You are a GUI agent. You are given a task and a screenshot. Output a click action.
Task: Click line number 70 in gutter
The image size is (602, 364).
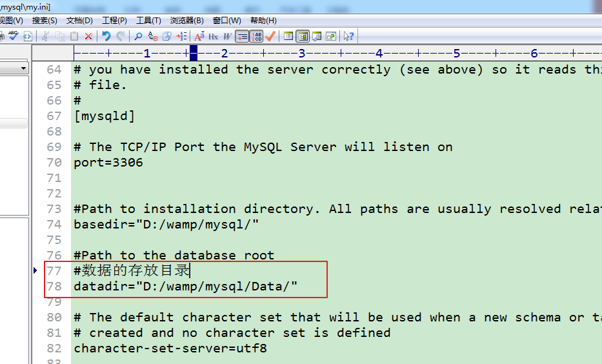(x=54, y=163)
